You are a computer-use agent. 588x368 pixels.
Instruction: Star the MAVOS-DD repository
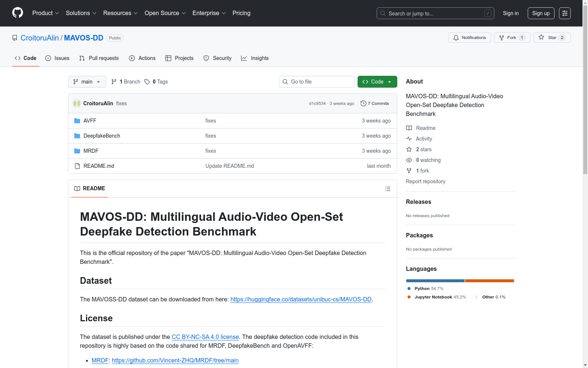(x=552, y=38)
